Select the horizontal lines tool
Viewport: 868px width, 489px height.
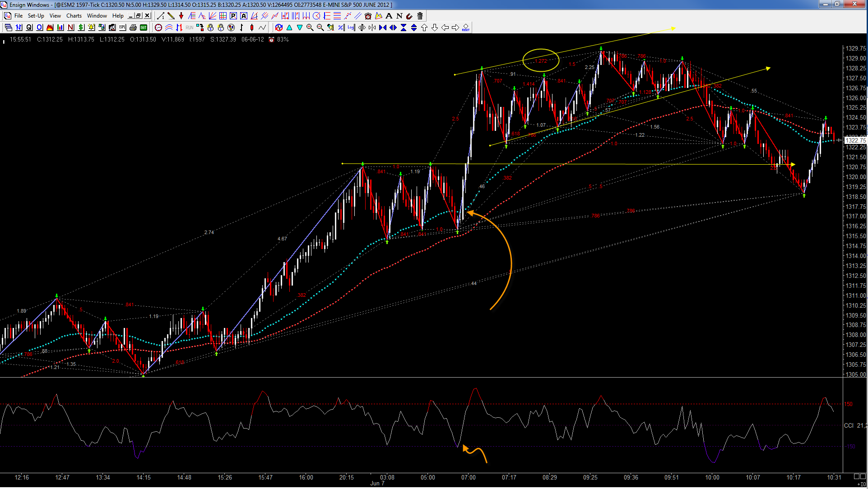coord(337,16)
